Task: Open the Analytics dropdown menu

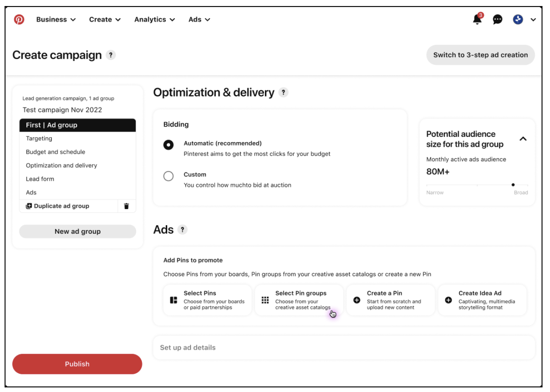Action: [x=154, y=20]
